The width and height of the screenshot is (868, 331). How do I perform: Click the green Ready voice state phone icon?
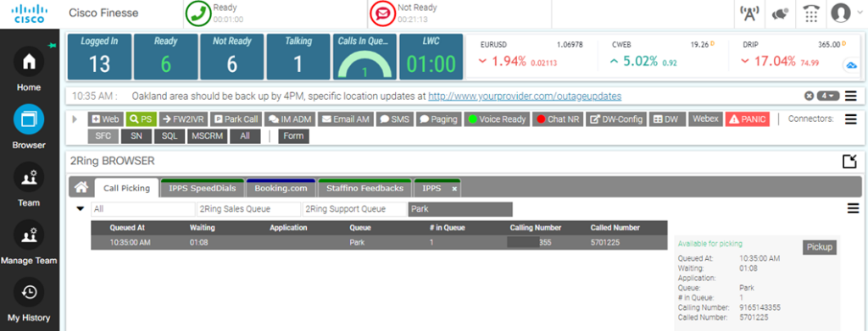[198, 14]
